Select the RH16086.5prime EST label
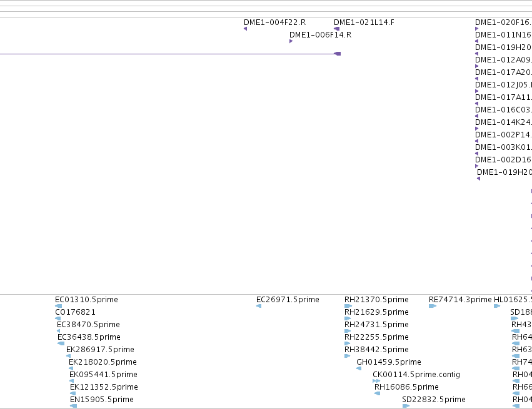 406,387
